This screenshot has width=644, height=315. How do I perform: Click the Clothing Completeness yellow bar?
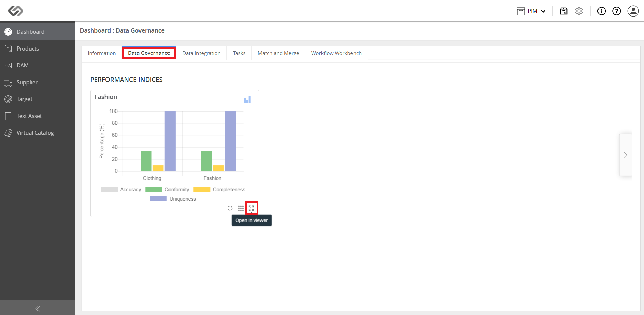(x=158, y=168)
